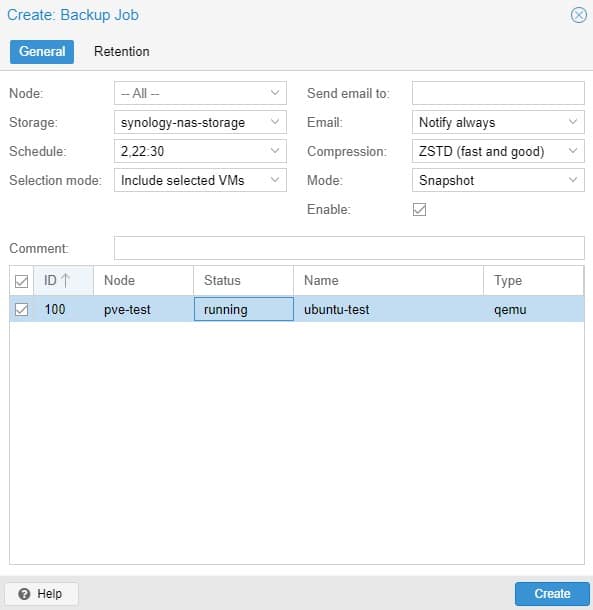Open the Selection mode dropdown

tap(200, 180)
